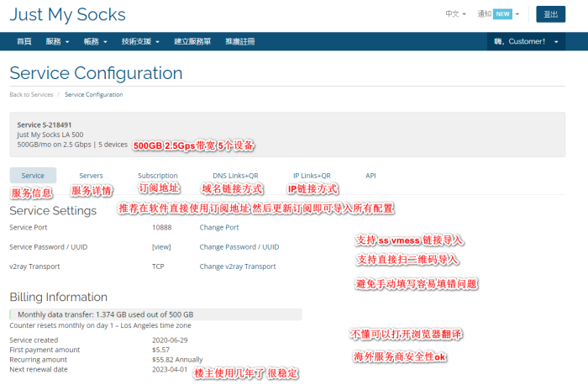Open the 中文 language dropdown

click(455, 14)
